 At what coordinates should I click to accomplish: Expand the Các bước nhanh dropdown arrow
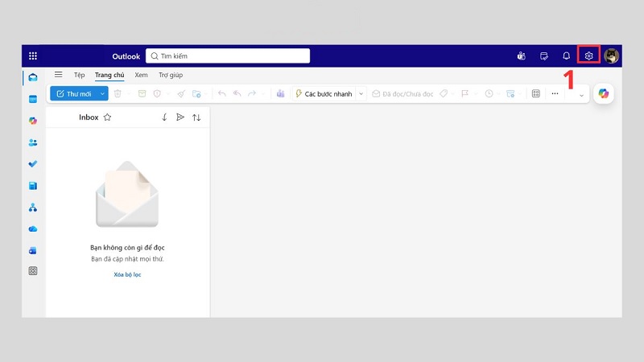coord(361,93)
